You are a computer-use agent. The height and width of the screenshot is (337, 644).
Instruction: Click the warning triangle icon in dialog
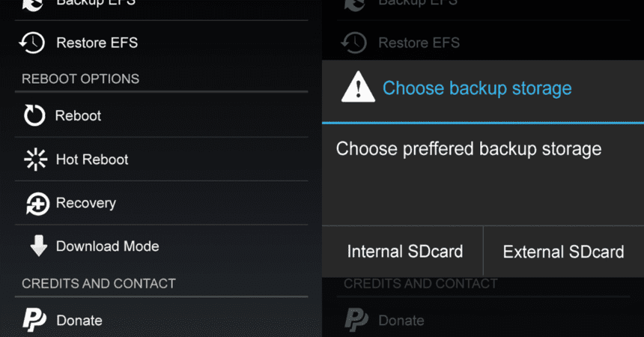click(x=358, y=88)
